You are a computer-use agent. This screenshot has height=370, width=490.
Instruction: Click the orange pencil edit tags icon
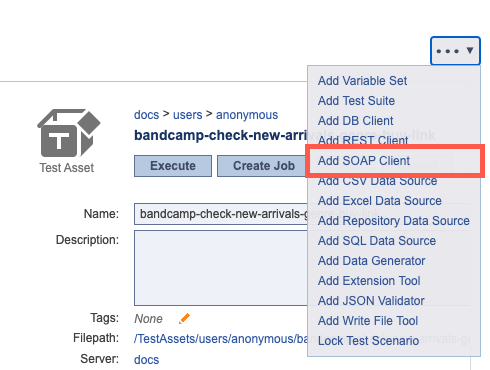pos(184,319)
